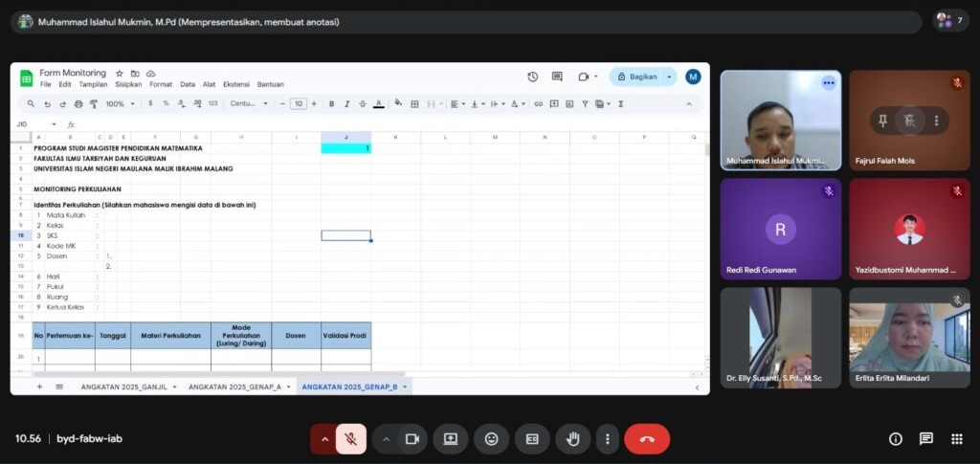Click the present screen icon

[x=451, y=439]
